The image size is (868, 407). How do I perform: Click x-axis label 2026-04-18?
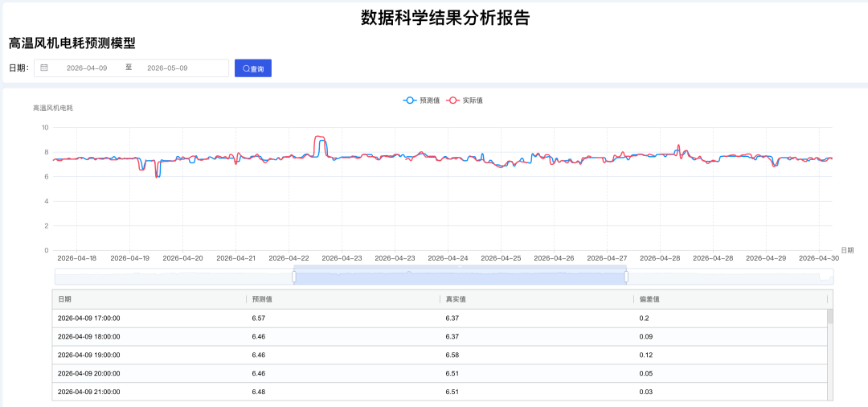coord(77,258)
